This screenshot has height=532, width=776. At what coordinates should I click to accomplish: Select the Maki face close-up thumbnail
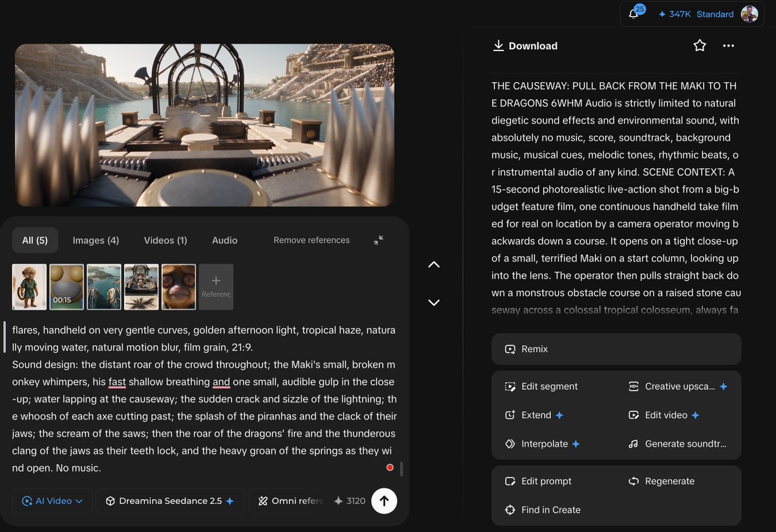coord(179,287)
